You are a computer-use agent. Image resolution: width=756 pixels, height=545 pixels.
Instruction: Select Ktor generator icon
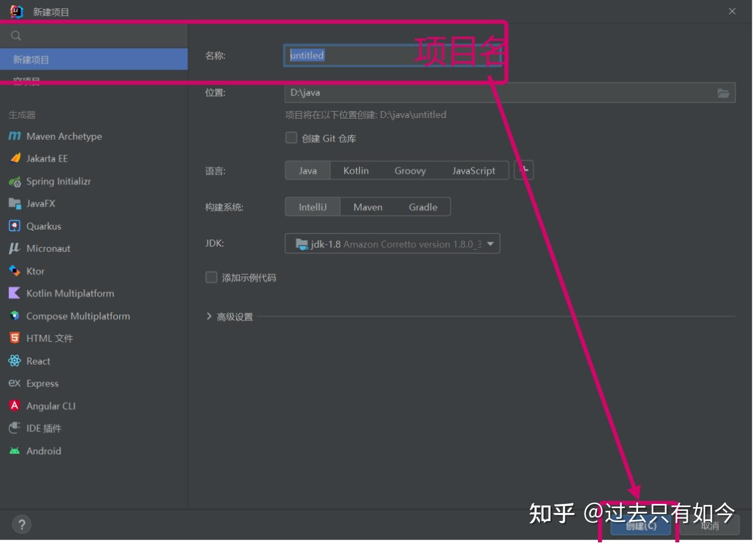[x=15, y=271]
